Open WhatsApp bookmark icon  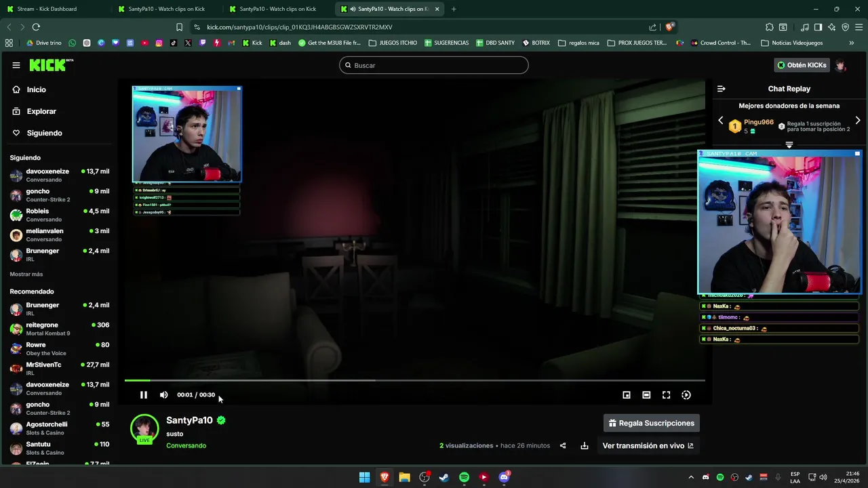tap(73, 43)
